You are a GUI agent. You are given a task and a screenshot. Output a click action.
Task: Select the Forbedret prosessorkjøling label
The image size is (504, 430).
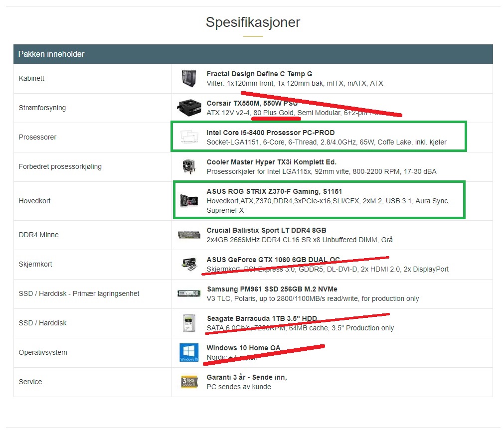60,166
